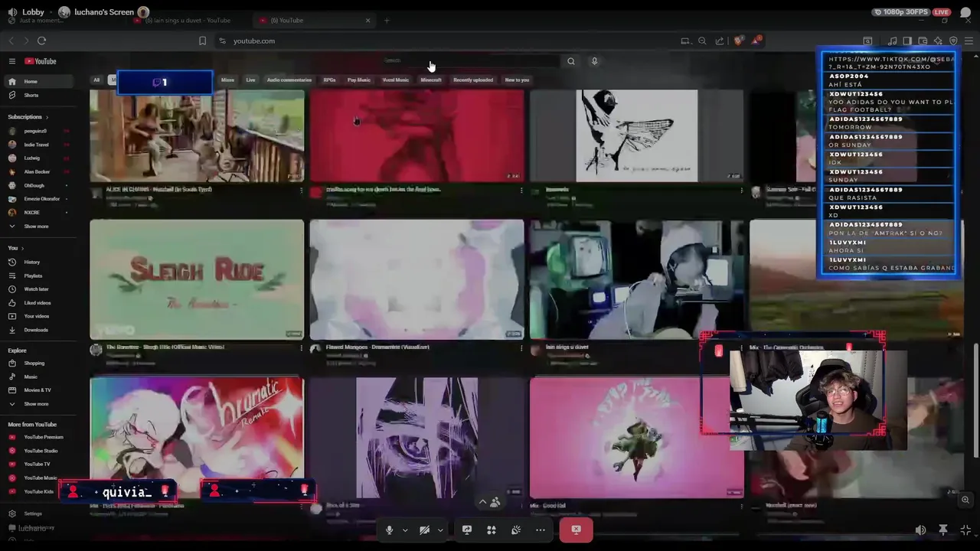Viewport: 980px width, 551px height.
Task: Start voice search with the microphone icon
Action: tap(594, 61)
